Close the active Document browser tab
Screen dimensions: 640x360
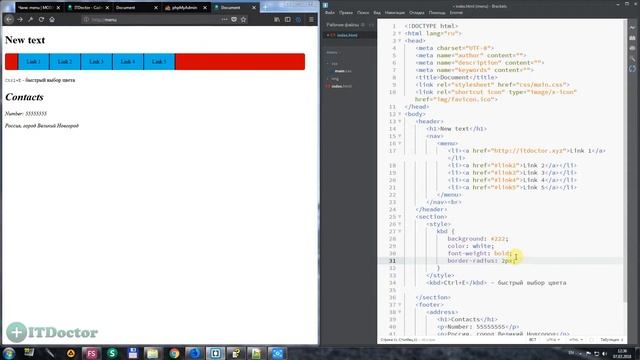254,7
